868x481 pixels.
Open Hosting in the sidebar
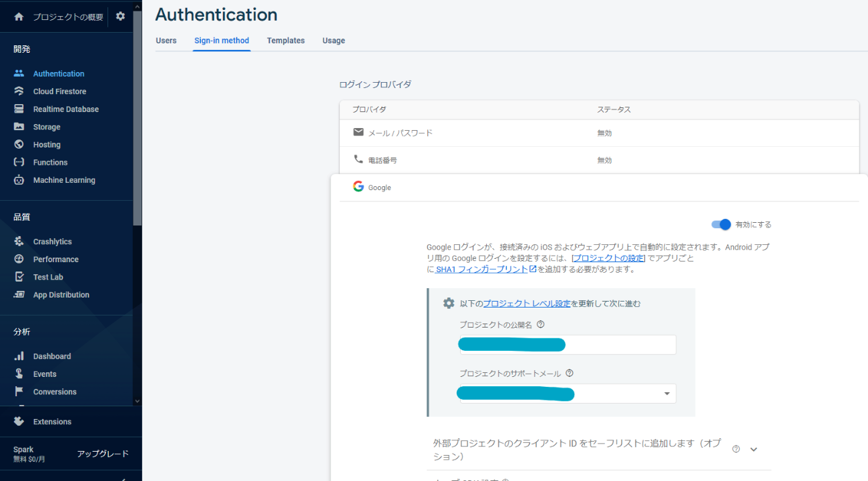tap(47, 144)
